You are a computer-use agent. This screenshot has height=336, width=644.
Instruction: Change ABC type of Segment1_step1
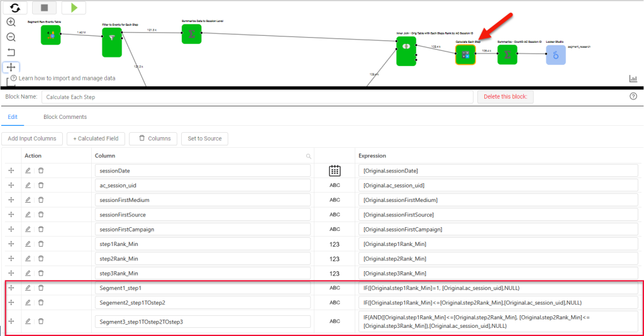coord(335,288)
